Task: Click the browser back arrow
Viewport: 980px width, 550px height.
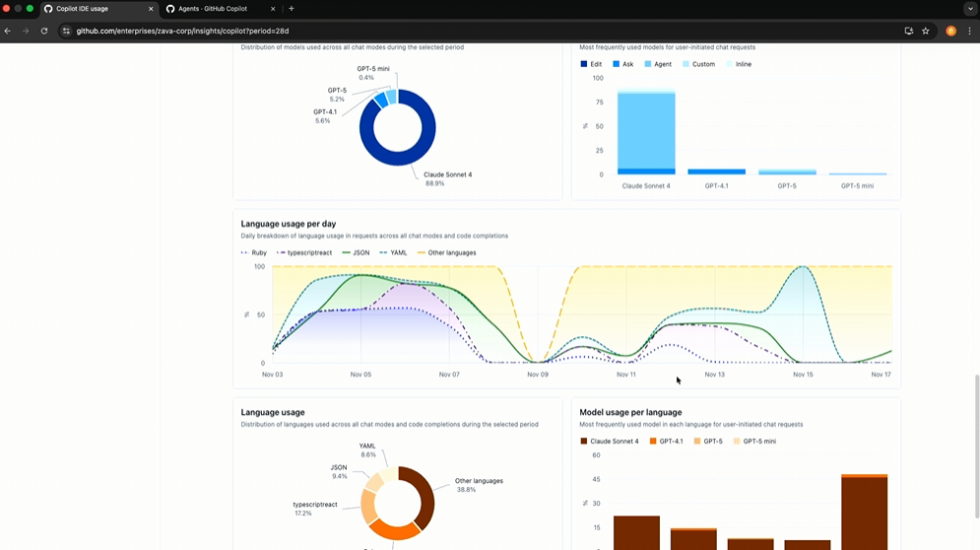Action: pos(8,31)
